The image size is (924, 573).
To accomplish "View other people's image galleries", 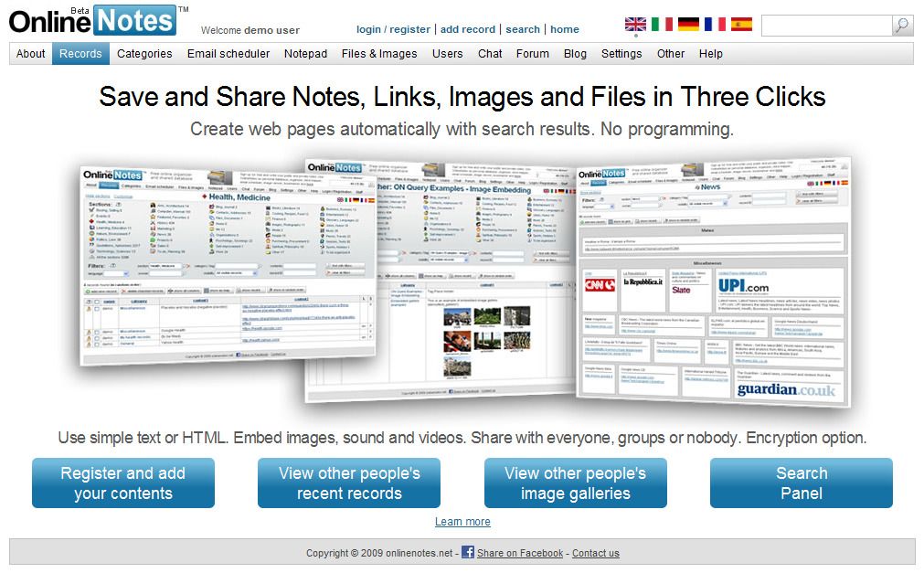I will tap(575, 483).
